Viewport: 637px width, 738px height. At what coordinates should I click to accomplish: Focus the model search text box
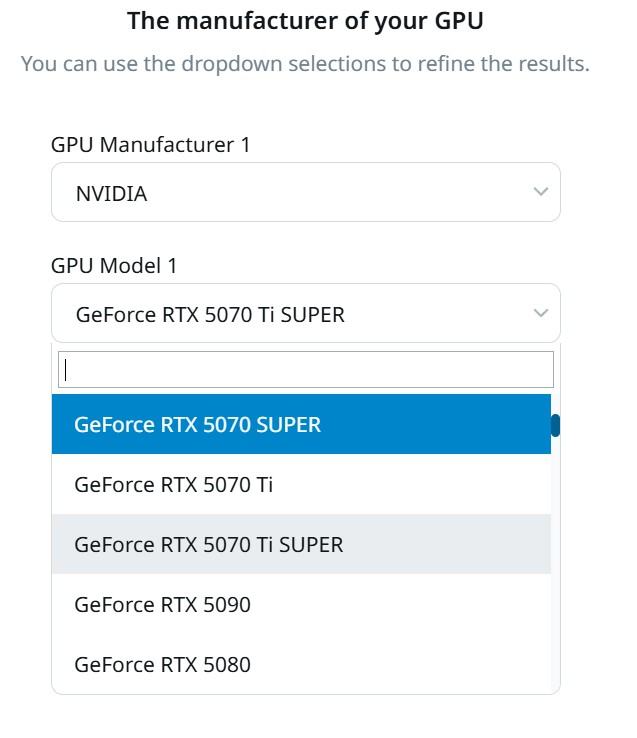pos(305,369)
